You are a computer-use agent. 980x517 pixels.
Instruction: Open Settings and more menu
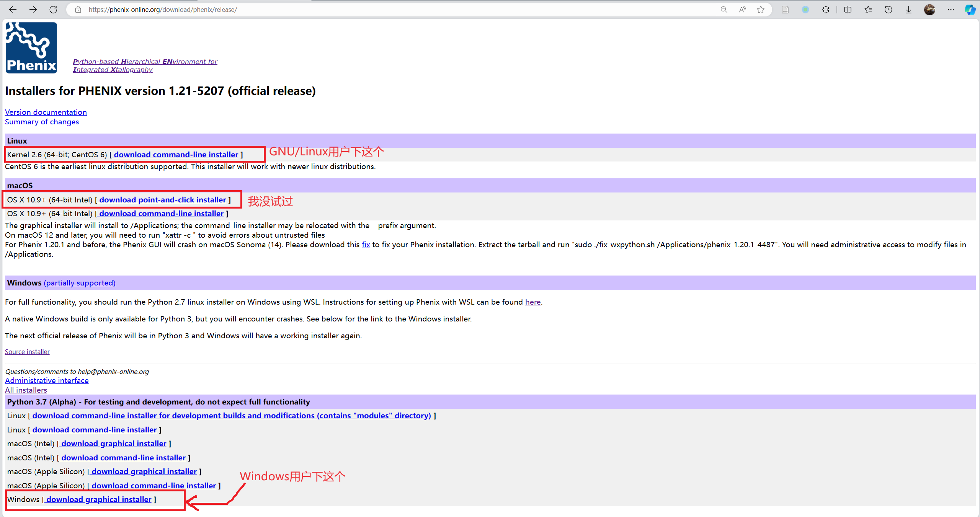pos(951,10)
